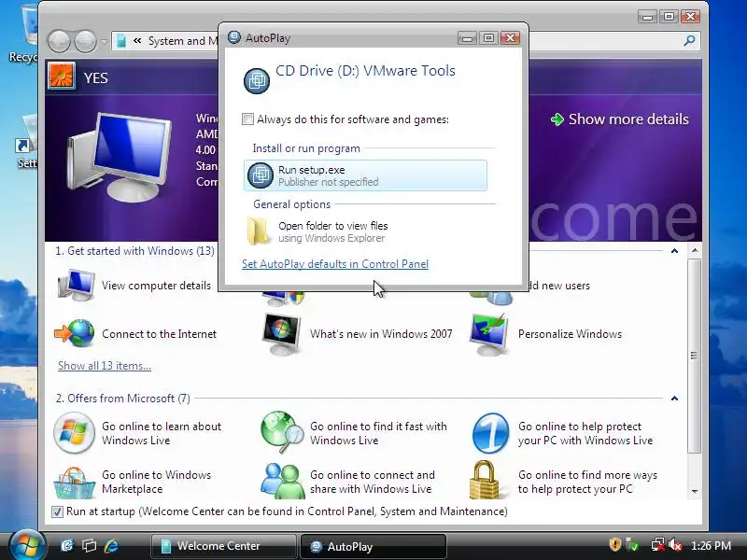Open Set AutoPlay defaults in Control Panel link
Image resolution: width=747 pixels, height=560 pixels.
point(335,264)
